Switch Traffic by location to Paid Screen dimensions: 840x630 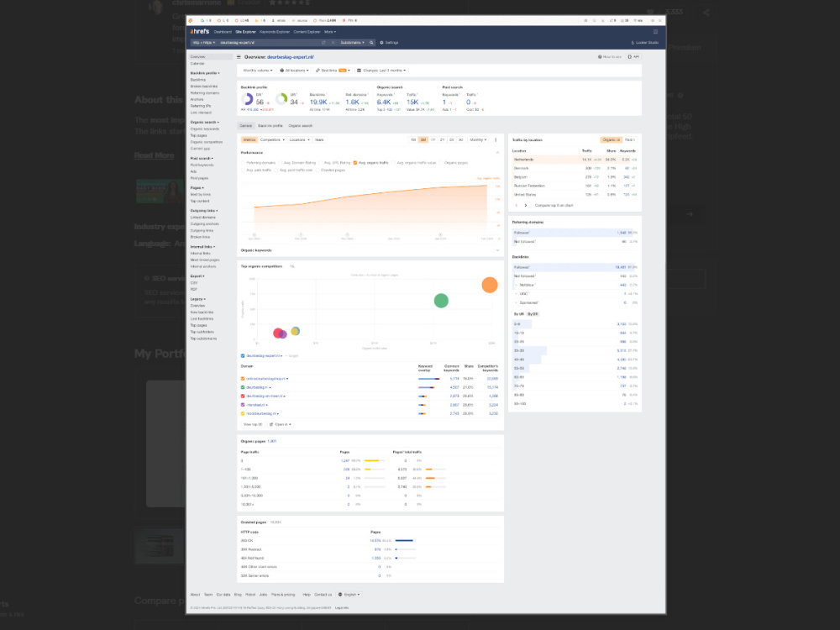[x=629, y=139]
